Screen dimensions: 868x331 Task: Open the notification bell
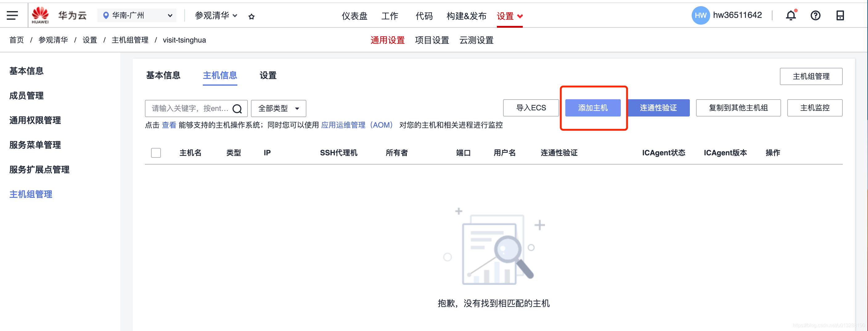791,15
